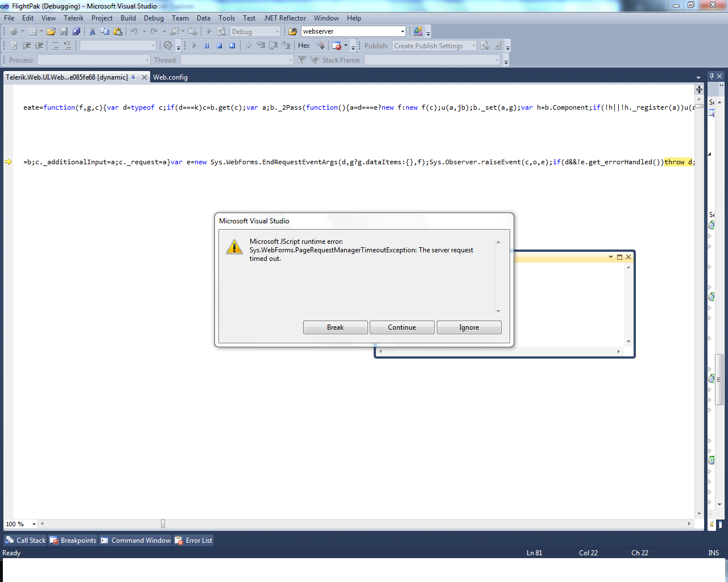Open the Debug menu
Viewport: 728px width, 582px height.
point(154,18)
